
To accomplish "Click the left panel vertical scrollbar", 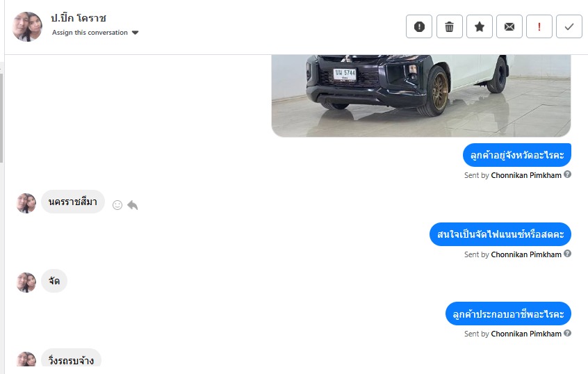I will click(1, 118).
